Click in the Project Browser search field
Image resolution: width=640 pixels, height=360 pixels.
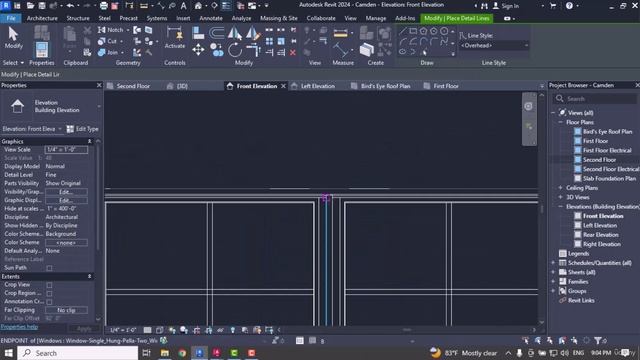[595, 99]
